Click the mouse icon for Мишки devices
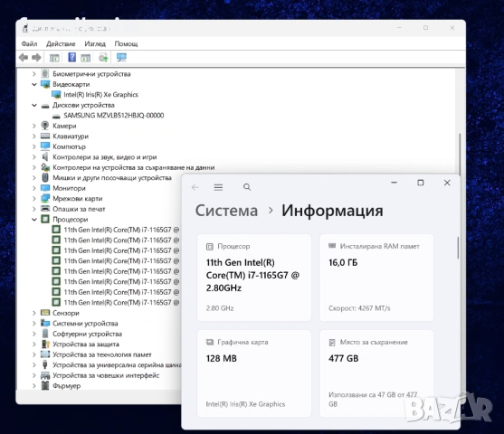This screenshot has height=434, width=504. (45, 177)
